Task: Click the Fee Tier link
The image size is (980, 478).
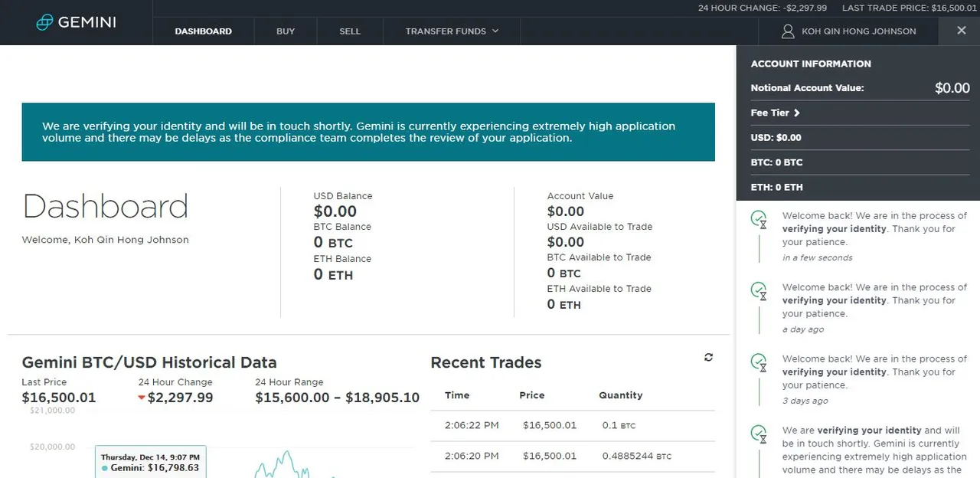Action: click(x=775, y=113)
